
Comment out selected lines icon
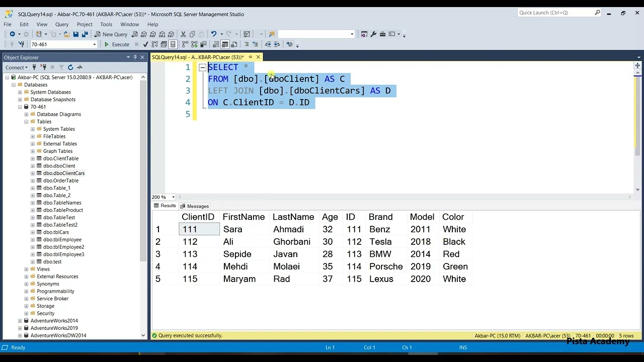[x=247, y=44]
